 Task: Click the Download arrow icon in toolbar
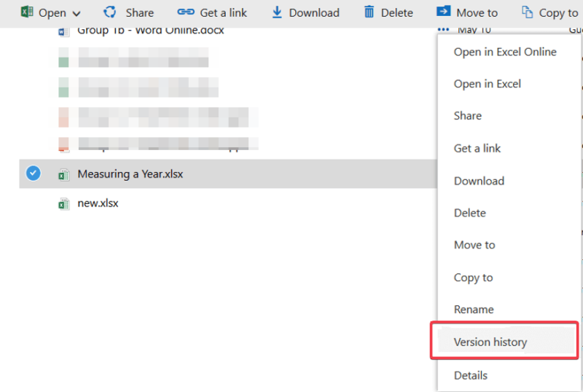click(x=277, y=12)
